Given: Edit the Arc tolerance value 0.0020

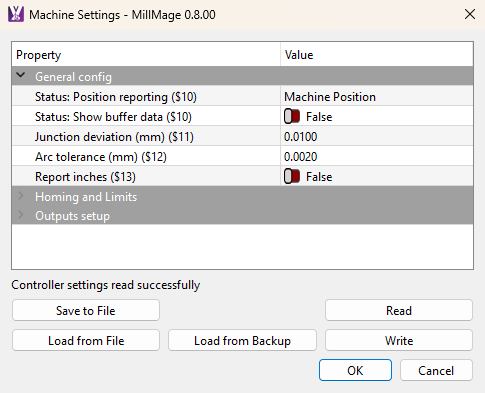Looking at the screenshot, I should click(377, 157).
